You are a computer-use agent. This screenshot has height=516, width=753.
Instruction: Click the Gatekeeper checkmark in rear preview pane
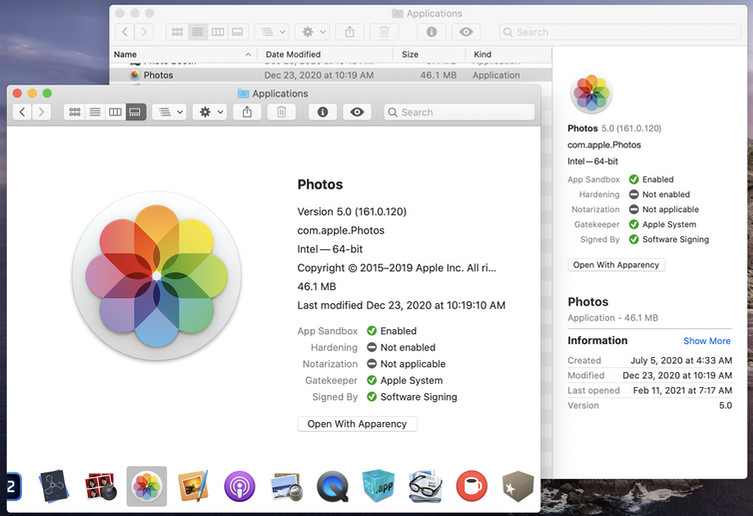pyautogui.click(x=634, y=224)
